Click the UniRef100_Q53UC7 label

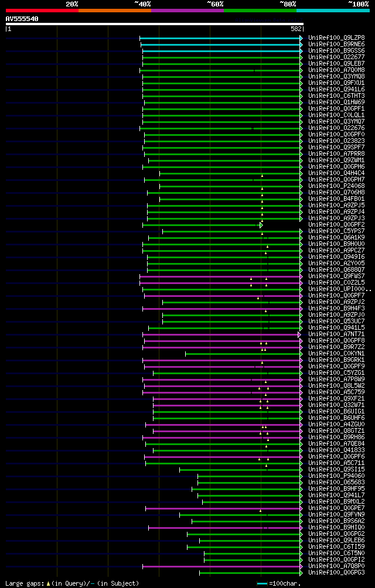tap(336, 321)
